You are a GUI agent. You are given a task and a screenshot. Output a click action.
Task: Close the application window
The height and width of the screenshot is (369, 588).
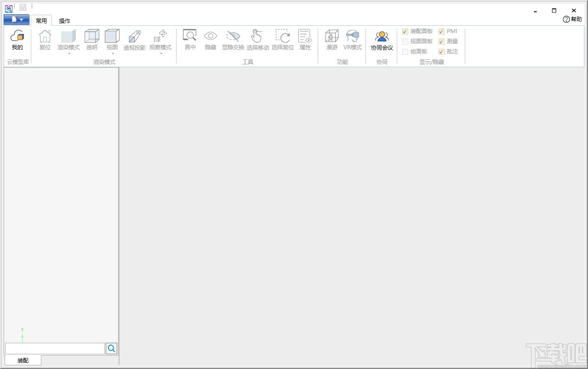574,11
